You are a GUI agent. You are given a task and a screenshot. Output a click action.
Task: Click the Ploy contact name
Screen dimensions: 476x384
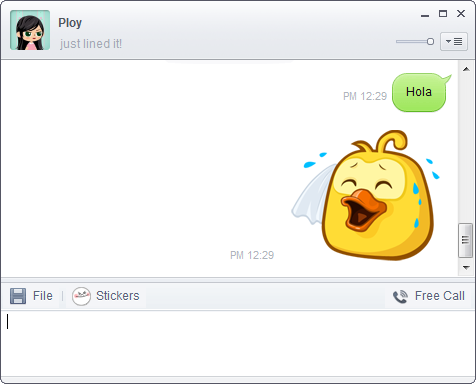pyautogui.click(x=70, y=23)
